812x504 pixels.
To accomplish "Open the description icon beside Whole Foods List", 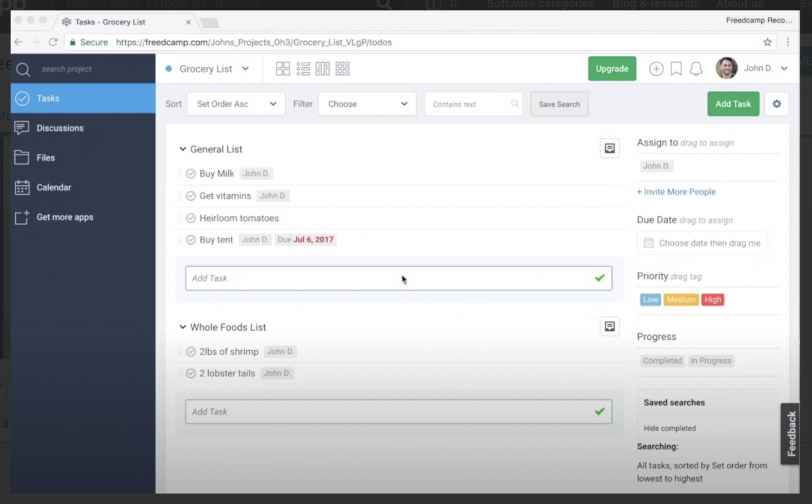I will point(609,326).
